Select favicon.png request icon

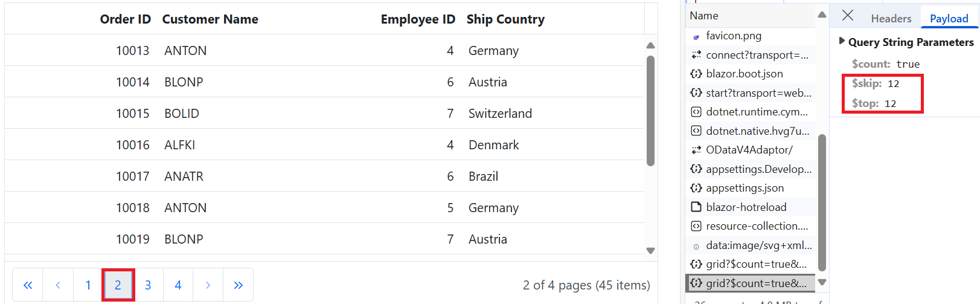tap(696, 37)
